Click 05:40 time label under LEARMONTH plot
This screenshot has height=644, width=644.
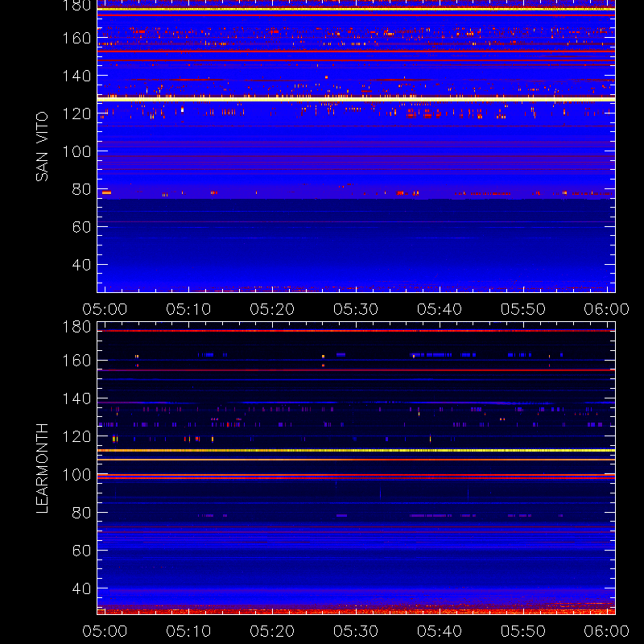click(x=440, y=631)
